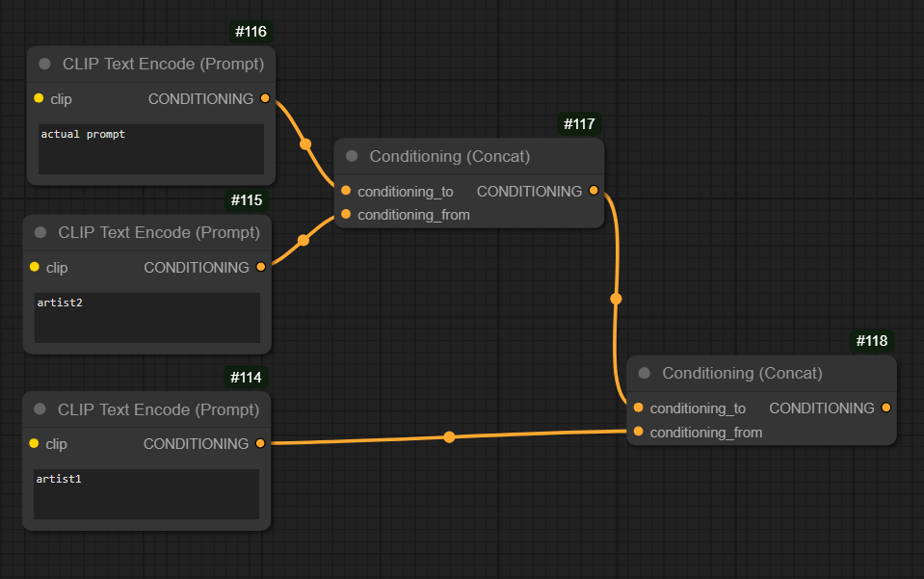This screenshot has height=579, width=924.
Task: Click link midpoint between node #117 and #118
Action: pos(616,299)
